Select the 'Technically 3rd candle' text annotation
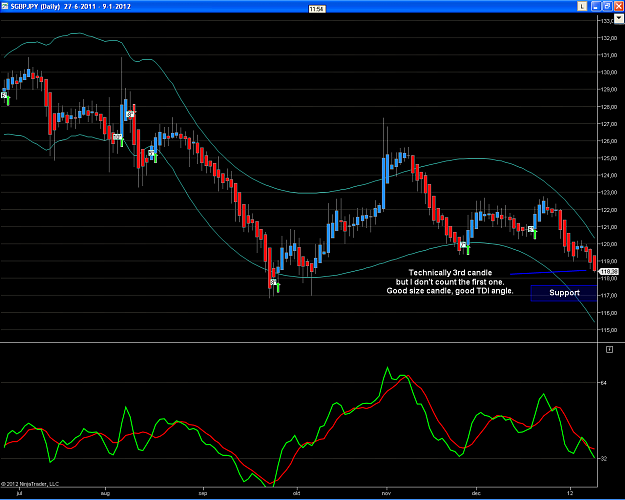The width and height of the screenshot is (625, 500). tap(450, 282)
